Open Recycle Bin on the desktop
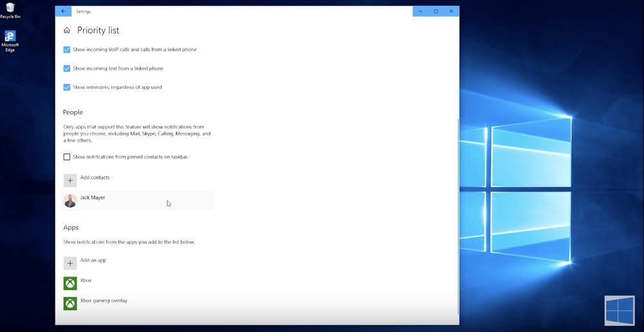Screen dimensions: 644x332 [10, 11]
